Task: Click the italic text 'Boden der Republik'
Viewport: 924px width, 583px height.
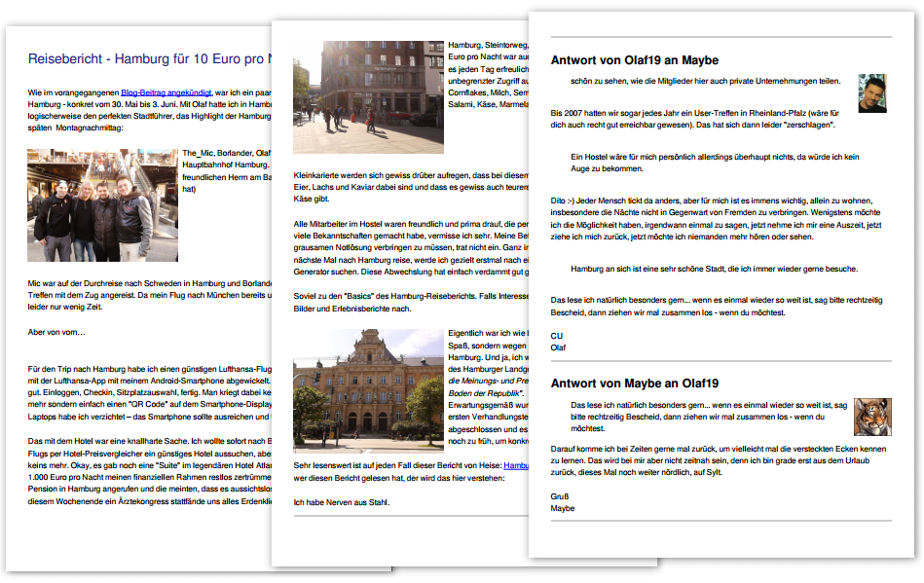Action: 486,393
